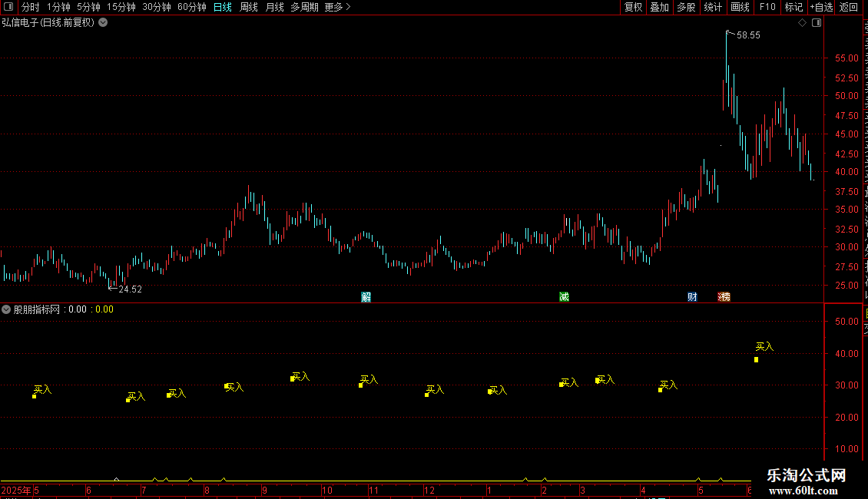Click the 财 event marker on the chart

click(692, 297)
